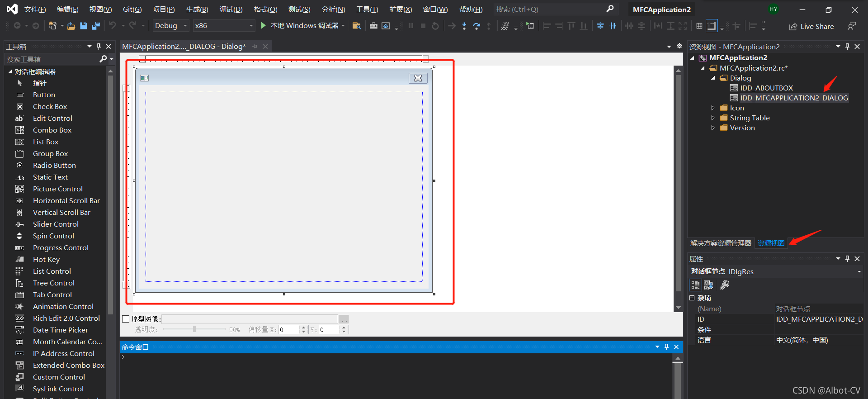Screen dimensions: 868x399
Task: Collapse the 对话框编辑器 toolbox group
Action: [x=10, y=71]
